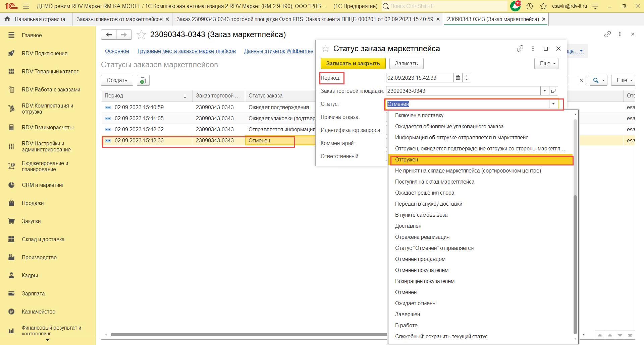644x345 pixels.
Task: Choose Доставлен in status list
Action: pyautogui.click(x=408, y=226)
